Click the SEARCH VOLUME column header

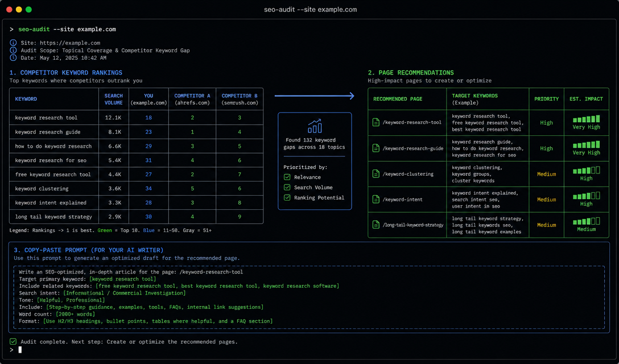point(114,99)
